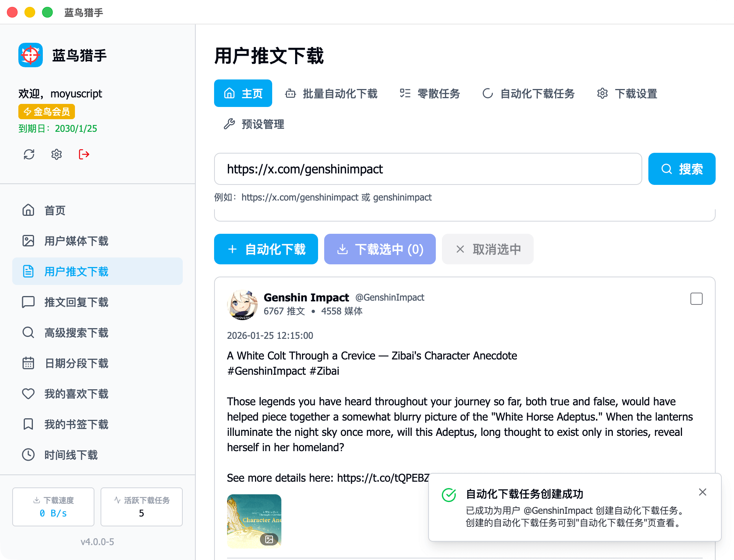Click the 自动化下载 button
This screenshot has width=734, height=560.
pos(266,249)
